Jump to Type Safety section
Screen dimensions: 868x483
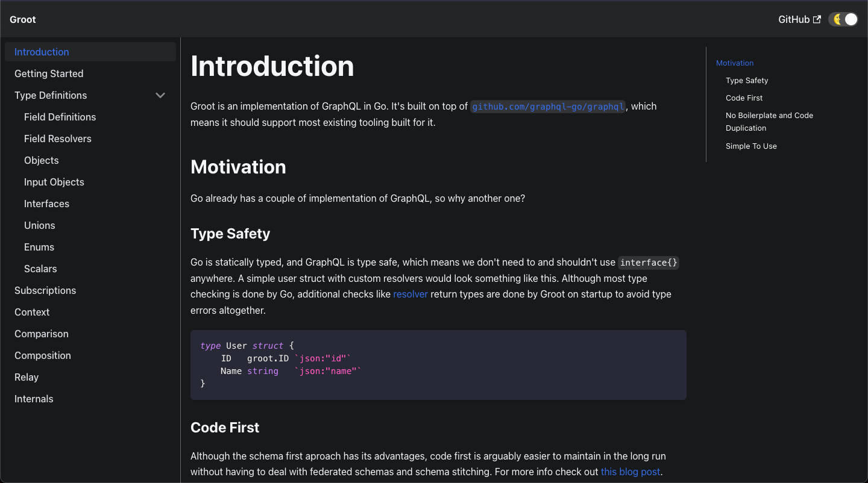click(747, 80)
